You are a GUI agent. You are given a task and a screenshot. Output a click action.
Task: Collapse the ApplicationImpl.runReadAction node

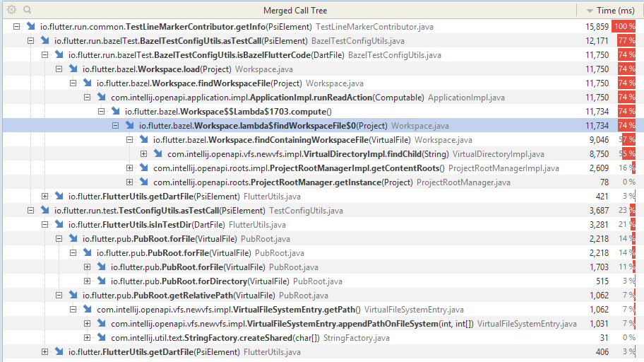click(87, 98)
